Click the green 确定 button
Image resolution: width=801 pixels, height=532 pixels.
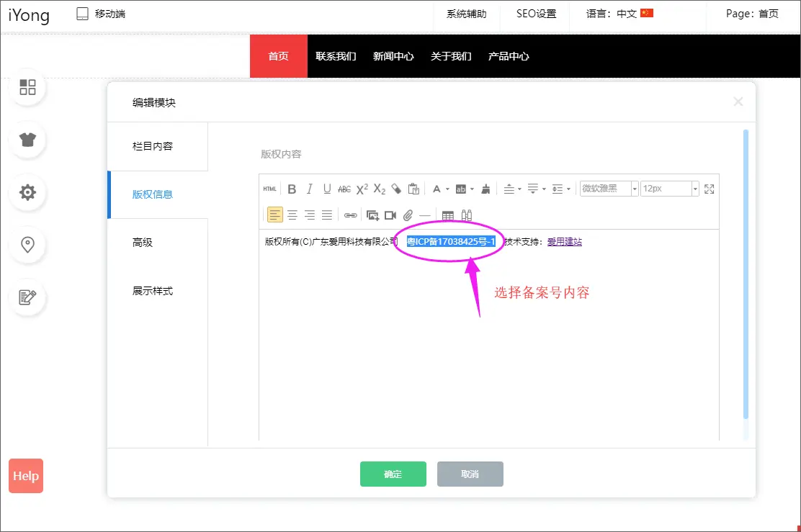click(393, 474)
